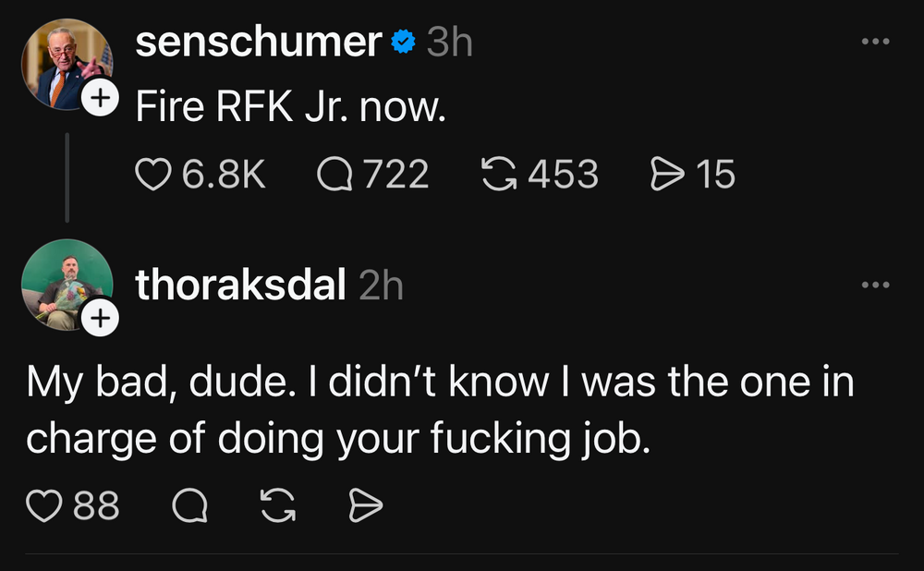Follow thoraksdal with plus badge
Viewport: 924px width, 571px height.
coord(101,319)
